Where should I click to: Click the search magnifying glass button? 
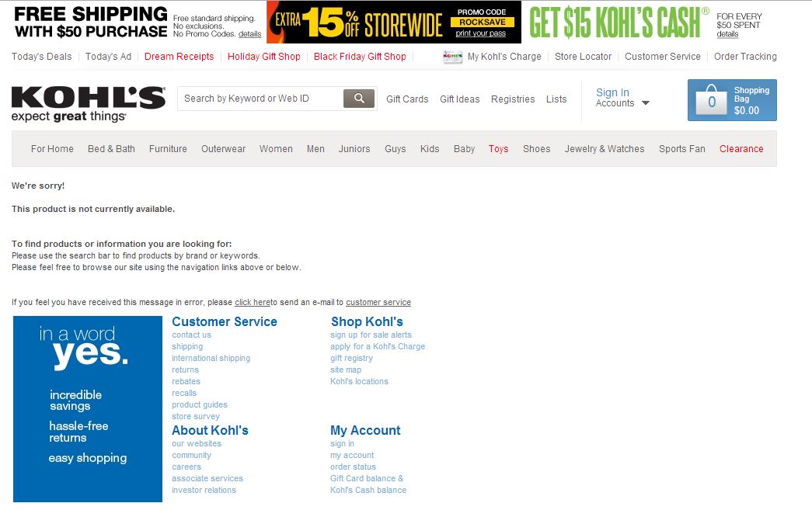[x=359, y=99]
